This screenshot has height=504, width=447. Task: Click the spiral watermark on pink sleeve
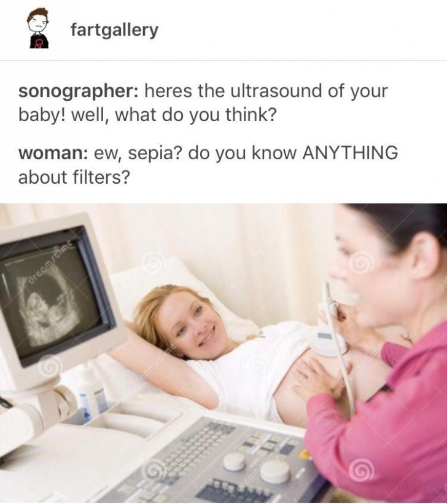click(x=363, y=471)
